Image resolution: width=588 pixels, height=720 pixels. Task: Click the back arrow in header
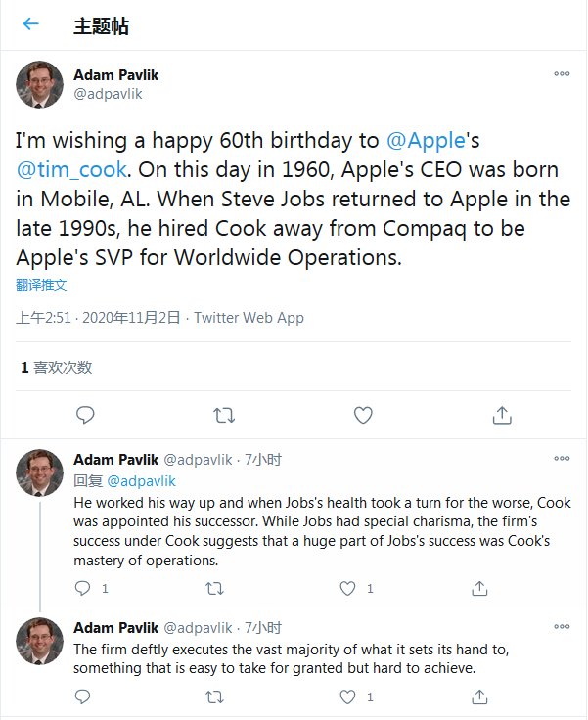[31, 24]
